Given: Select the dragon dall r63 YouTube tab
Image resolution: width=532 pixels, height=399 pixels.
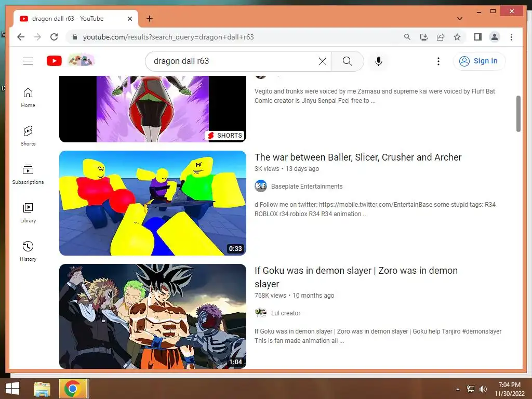Looking at the screenshot, I should [75, 19].
